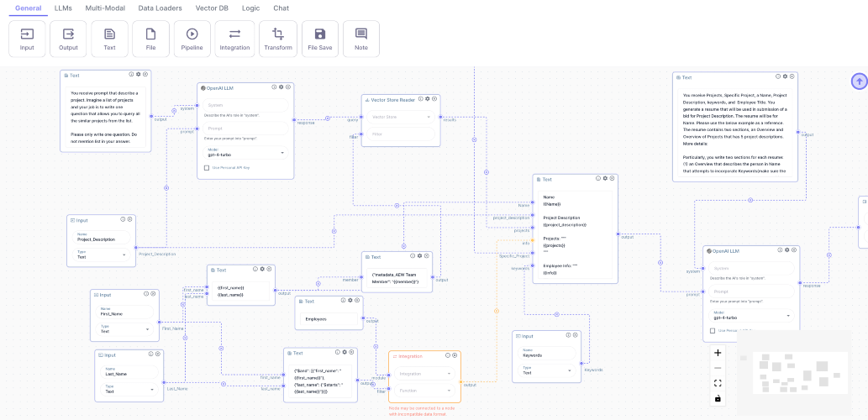The width and height of the screenshot is (868, 420).
Task: Delete the Integration node with its X icon
Action: click(455, 355)
